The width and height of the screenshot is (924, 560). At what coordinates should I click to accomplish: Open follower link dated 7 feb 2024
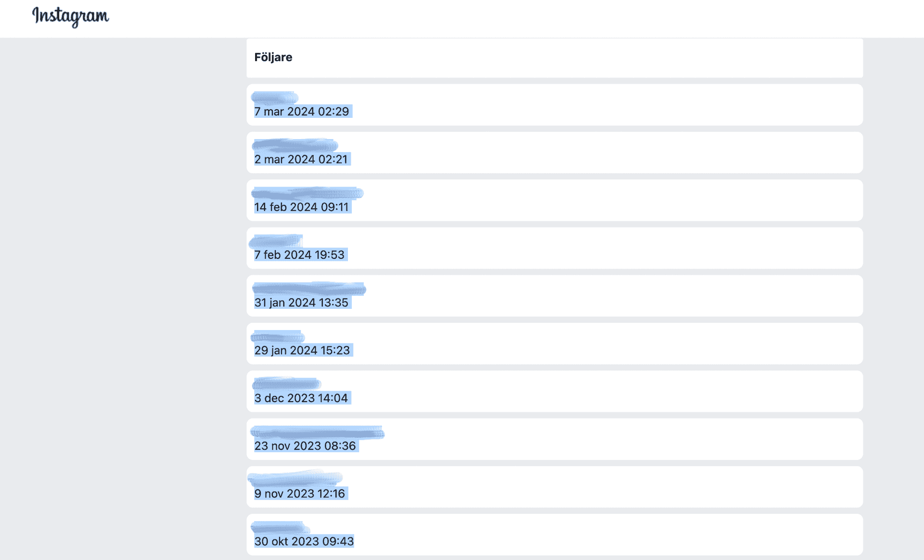276,241
